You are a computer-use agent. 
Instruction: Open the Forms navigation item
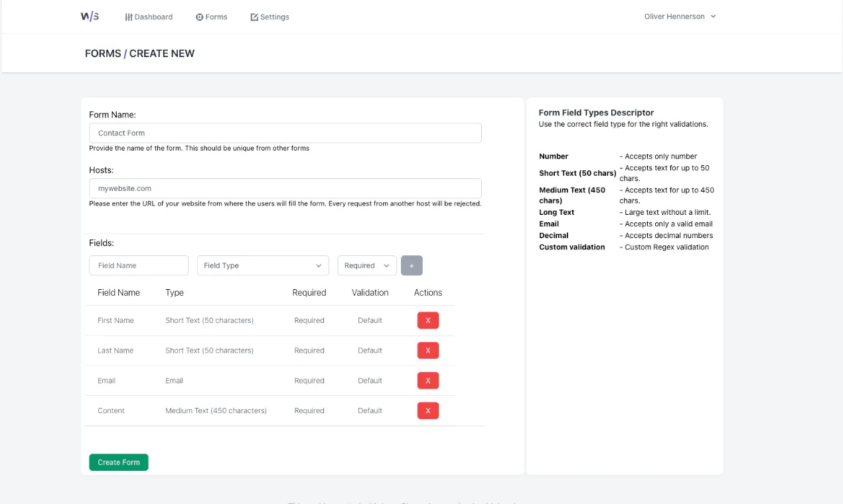pos(211,17)
